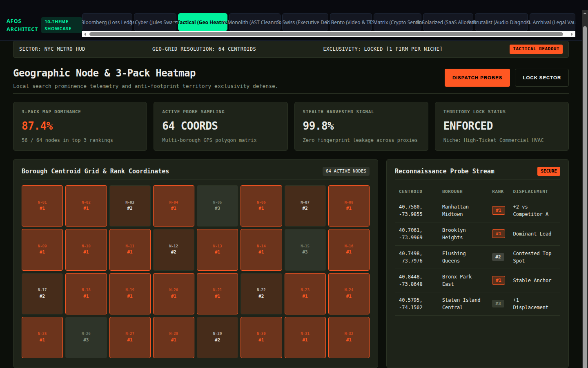588x368 pixels.
Task: Select grid node N-02
Action: (x=86, y=206)
